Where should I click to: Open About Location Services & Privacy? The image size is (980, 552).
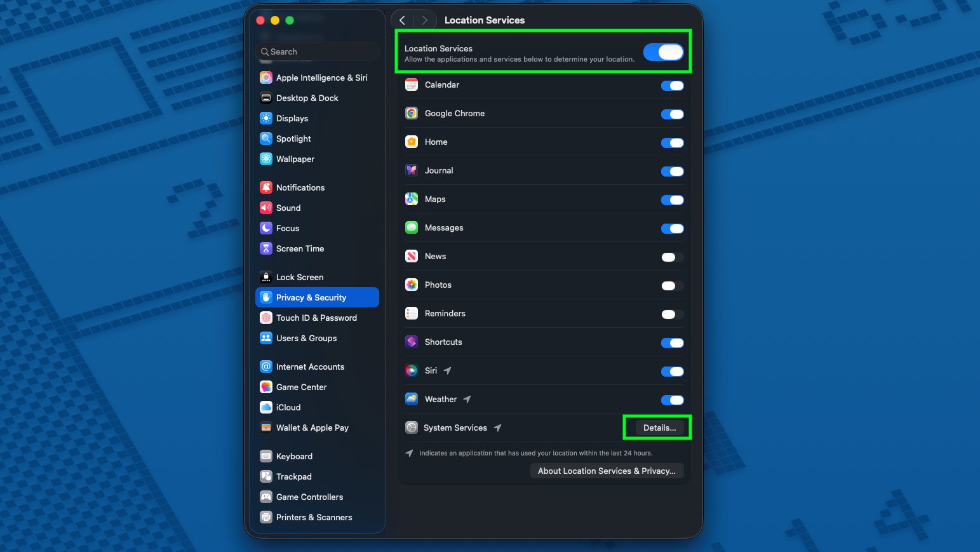point(607,471)
